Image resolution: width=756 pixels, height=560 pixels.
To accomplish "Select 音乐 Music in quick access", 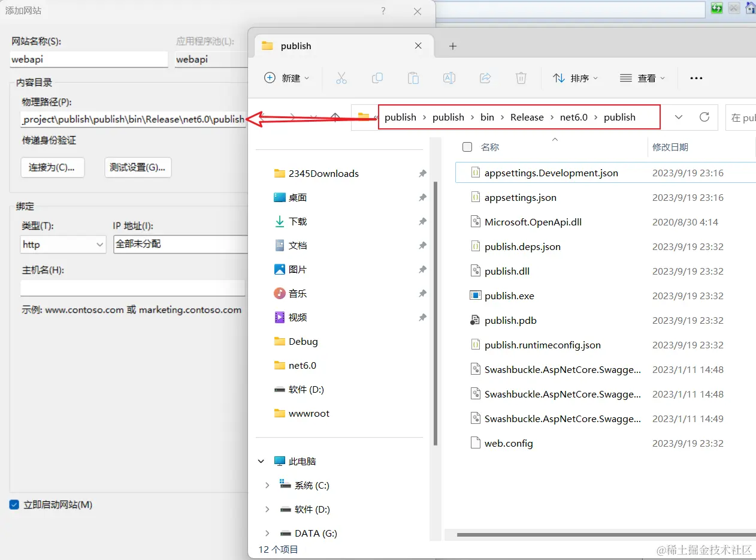I will tap(290, 293).
